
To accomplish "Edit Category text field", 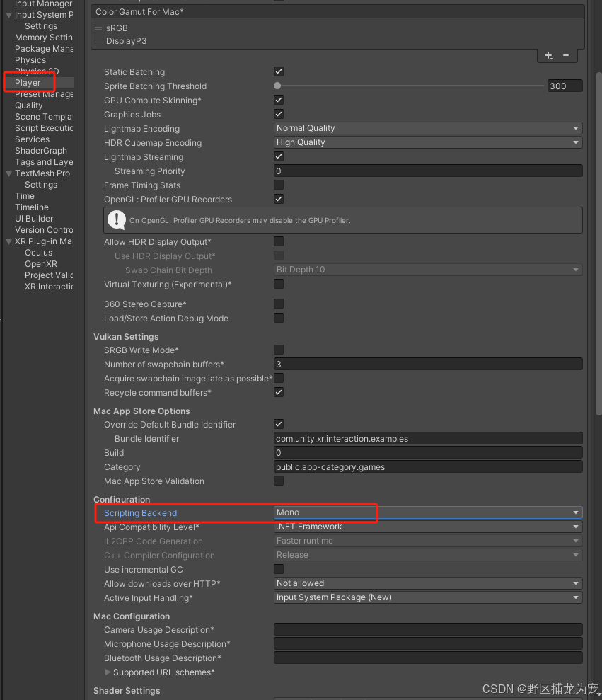I will [428, 467].
